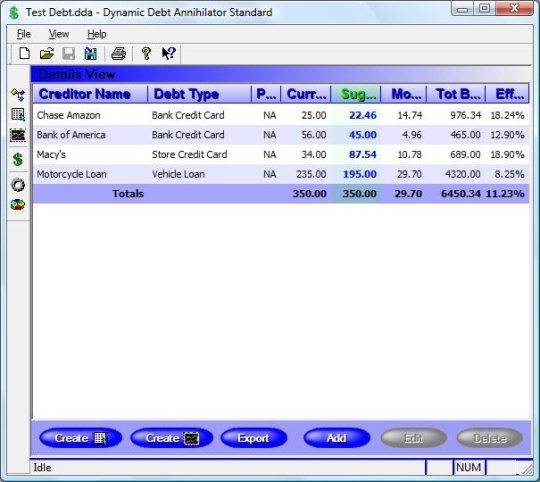The height and width of the screenshot is (482, 540).
Task: Click the Curr... column header
Action: pos(306,94)
